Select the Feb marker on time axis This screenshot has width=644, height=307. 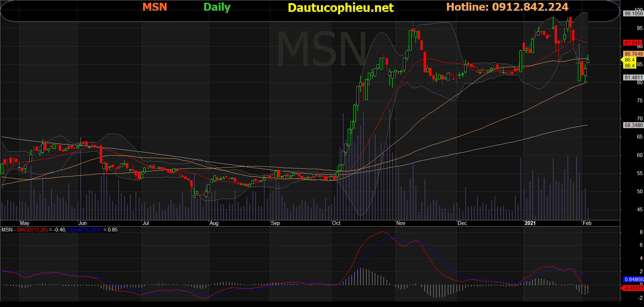(x=587, y=223)
